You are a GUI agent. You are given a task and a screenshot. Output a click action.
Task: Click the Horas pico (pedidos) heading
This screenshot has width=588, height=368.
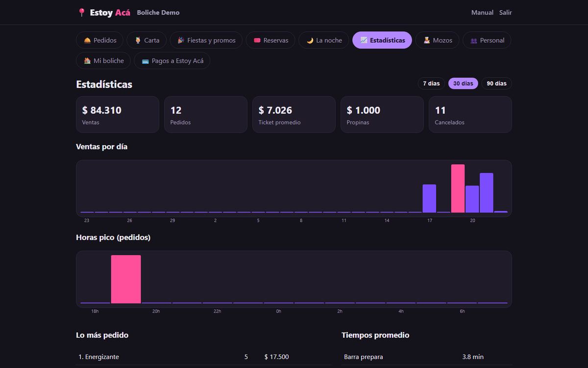[x=113, y=237]
